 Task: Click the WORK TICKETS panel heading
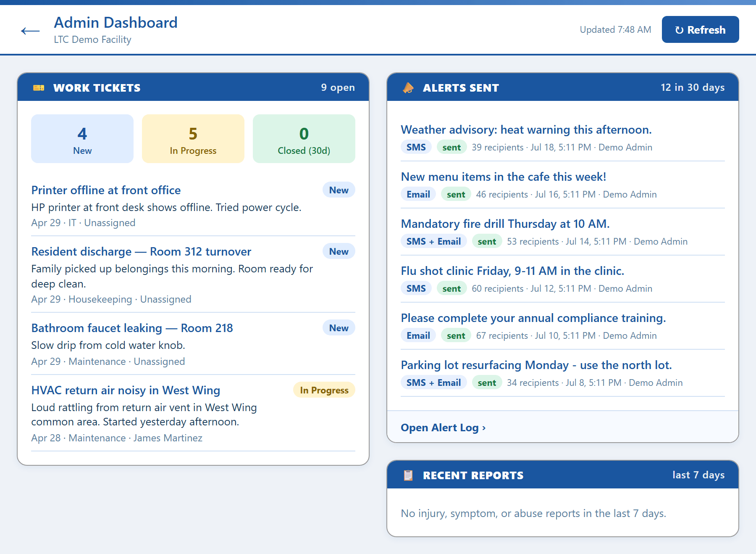(97, 88)
